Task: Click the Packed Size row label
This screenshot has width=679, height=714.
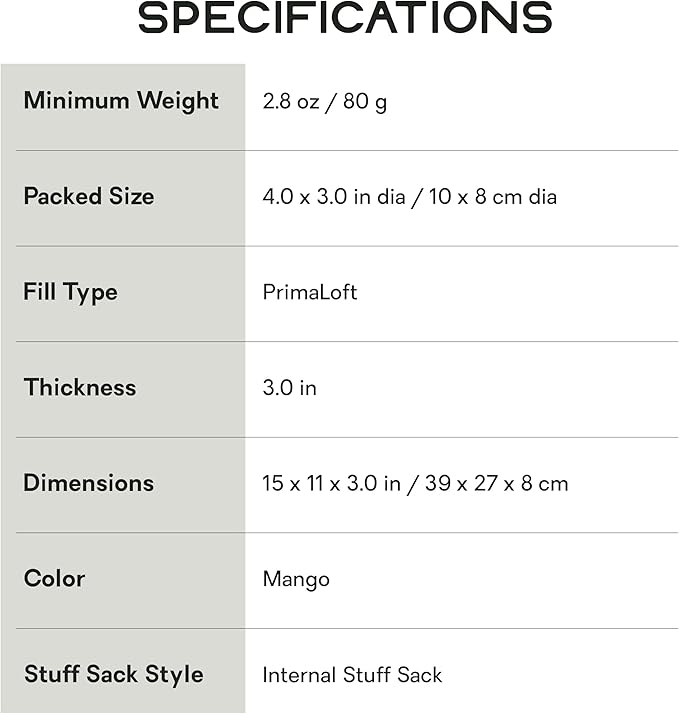Action: click(x=89, y=196)
